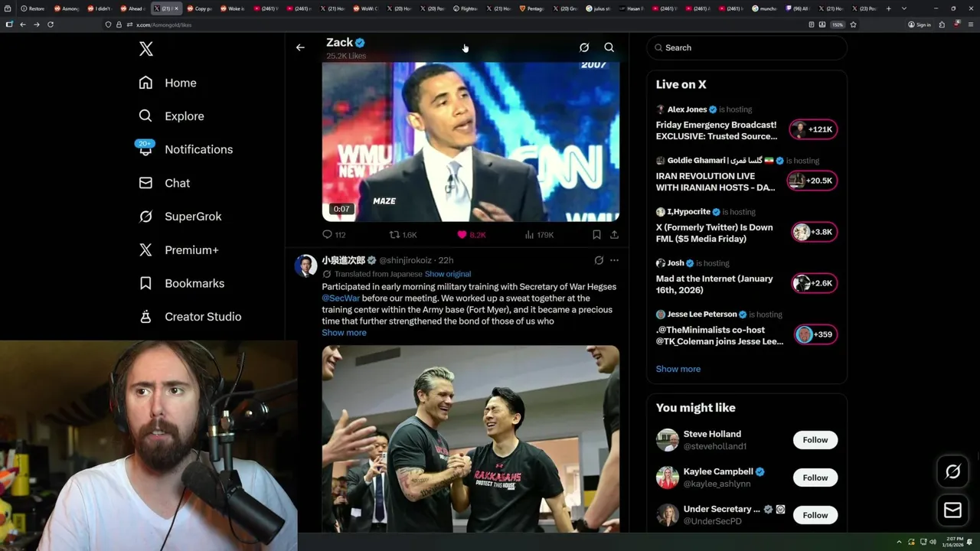Follow Kaylee Campbell
Viewport: 980px width, 551px height.
pyautogui.click(x=815, y=478)
